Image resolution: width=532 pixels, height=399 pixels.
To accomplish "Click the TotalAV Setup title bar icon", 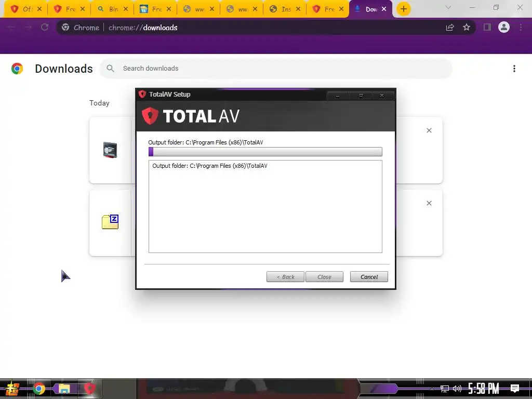I will pos(142,94).
